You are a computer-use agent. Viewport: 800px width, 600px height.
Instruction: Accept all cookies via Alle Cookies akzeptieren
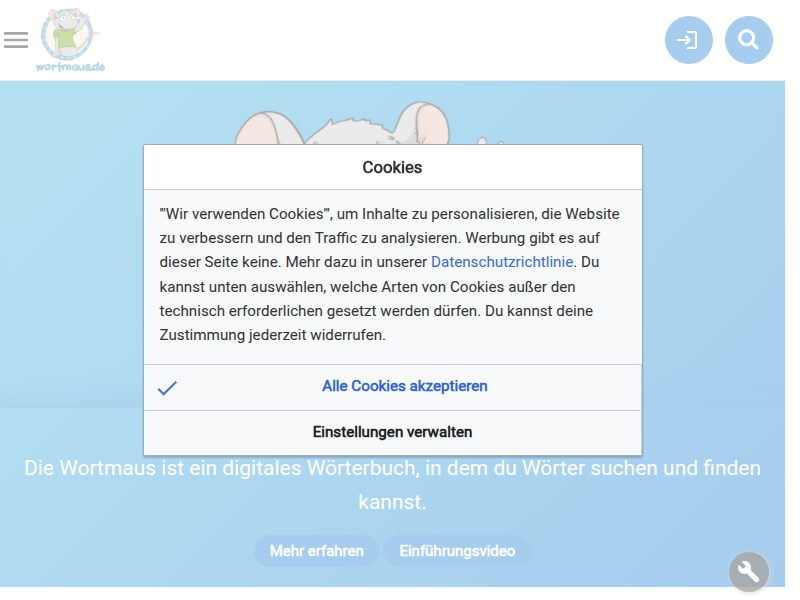[392, 387]
